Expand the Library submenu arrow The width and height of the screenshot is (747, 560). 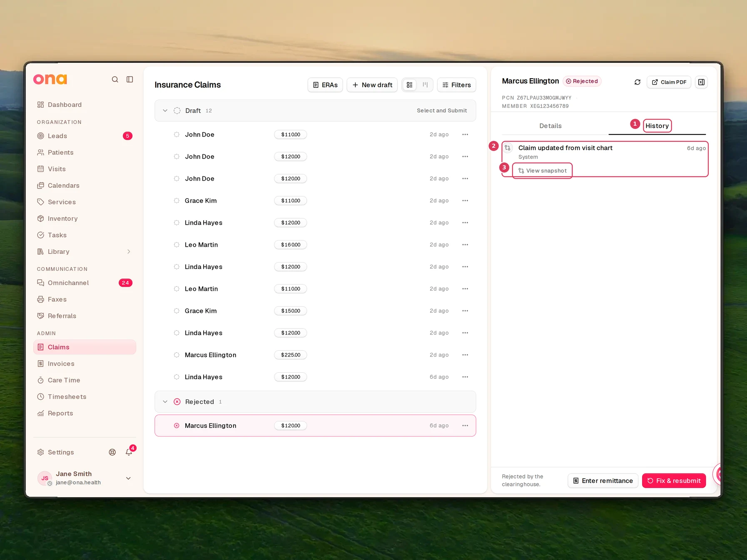(129, 252)
